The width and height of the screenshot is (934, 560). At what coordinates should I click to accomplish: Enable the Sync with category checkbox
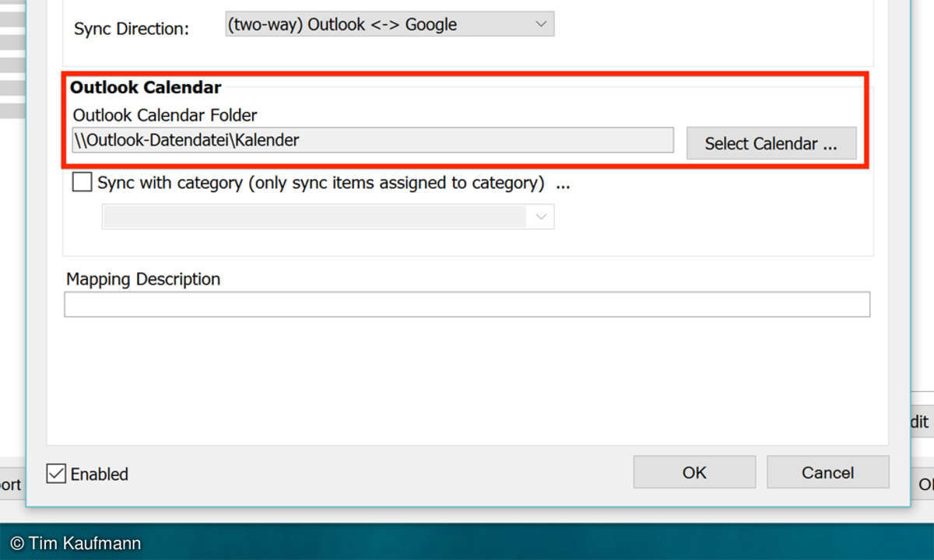click(x=82, y=183)
